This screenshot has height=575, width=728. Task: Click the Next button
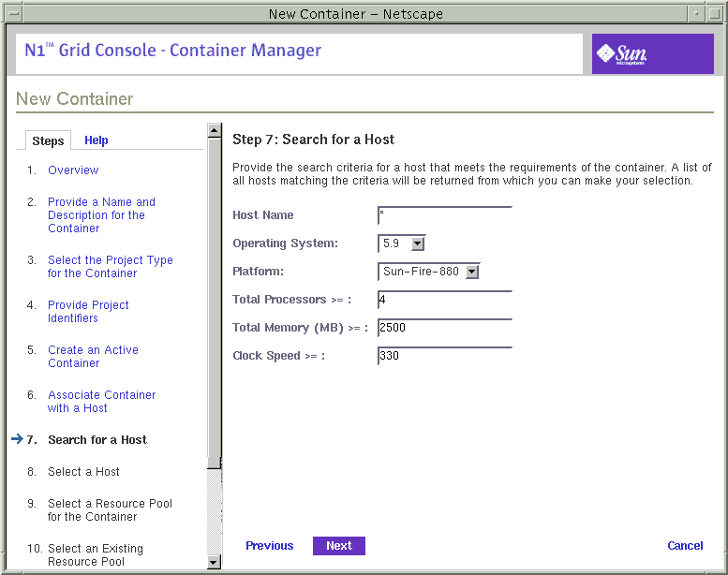(x=339, y=546)
